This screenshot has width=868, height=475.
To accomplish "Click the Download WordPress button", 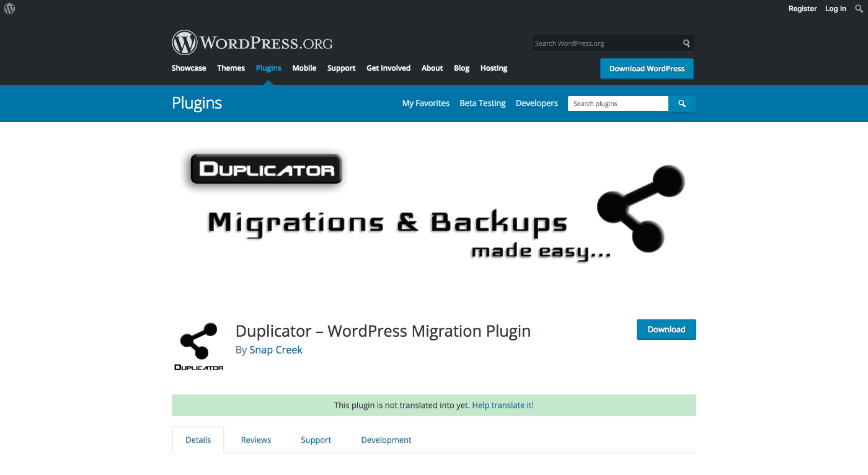I will pos(647,69).
